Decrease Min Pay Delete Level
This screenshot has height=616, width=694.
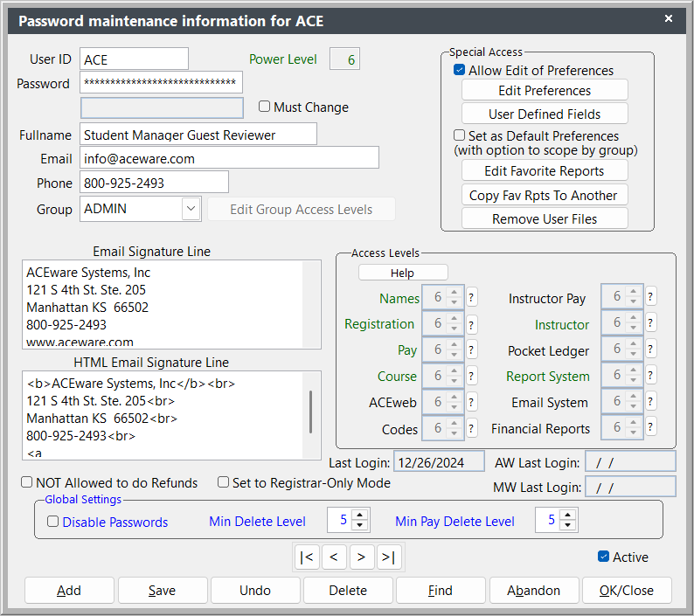[568, 525]
